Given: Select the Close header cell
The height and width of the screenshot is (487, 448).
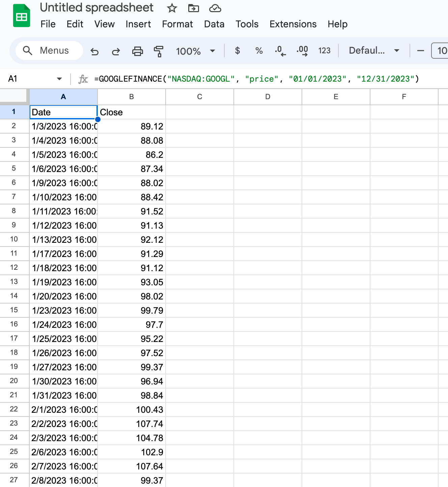Looking at the screenshot, I should pyautogui.click(x=132, y=112).
